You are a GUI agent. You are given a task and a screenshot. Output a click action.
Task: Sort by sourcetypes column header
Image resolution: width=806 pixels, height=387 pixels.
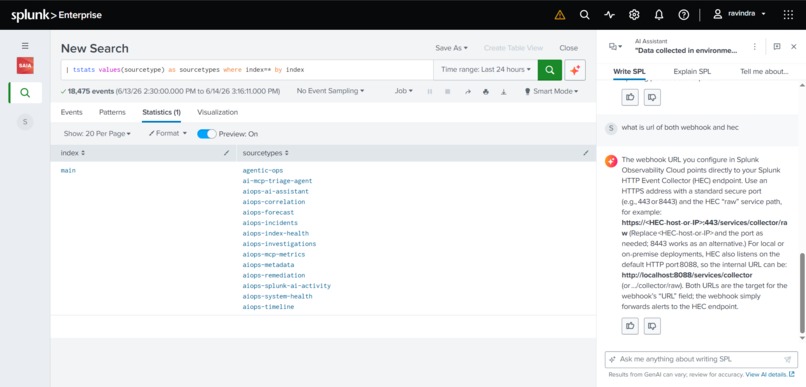point(266,153)
